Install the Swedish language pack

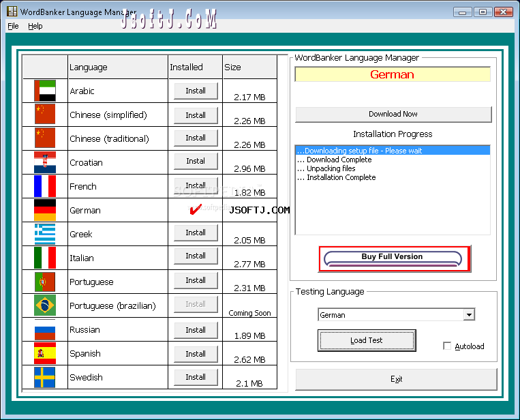click(x=196, y=377)
